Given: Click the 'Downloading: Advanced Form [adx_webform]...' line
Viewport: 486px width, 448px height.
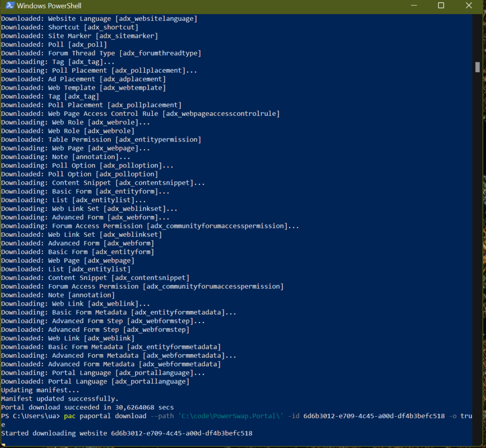Looking at the screenshot, I should (85, 217).
